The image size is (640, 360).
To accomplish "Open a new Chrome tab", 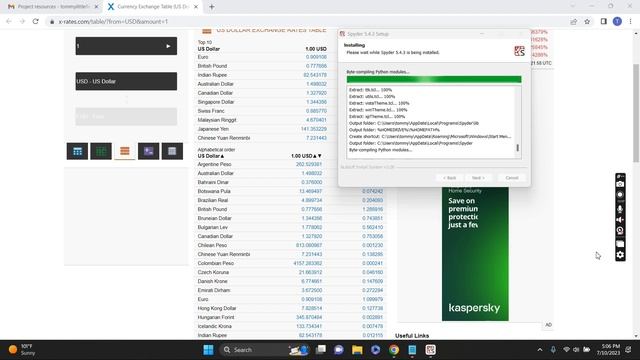I will [x=211, y=7].
